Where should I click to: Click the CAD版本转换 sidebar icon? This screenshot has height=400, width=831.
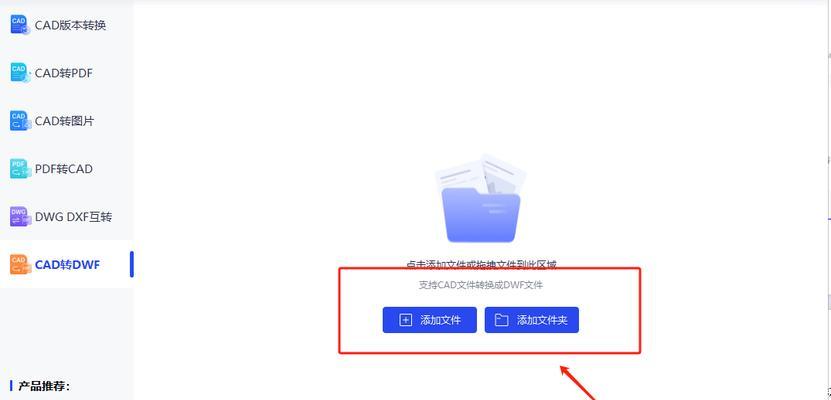[x=21, y=25]
